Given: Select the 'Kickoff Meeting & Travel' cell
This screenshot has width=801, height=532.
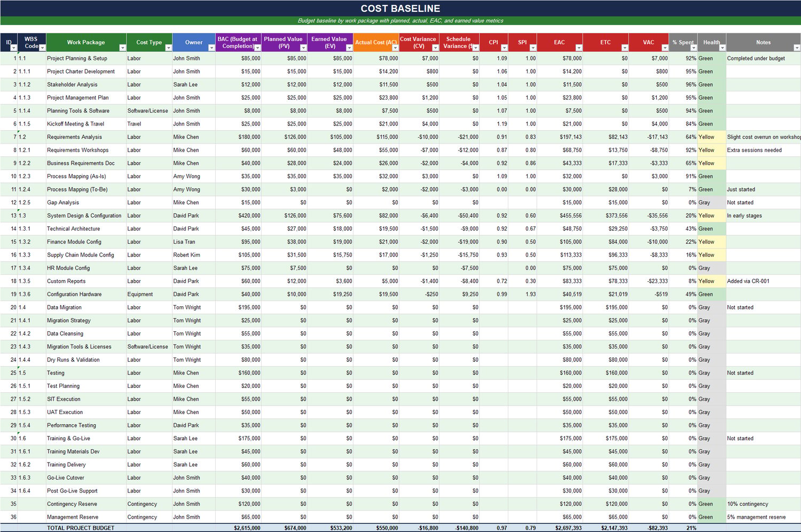Looking at the screenshot, I should 86,124.
